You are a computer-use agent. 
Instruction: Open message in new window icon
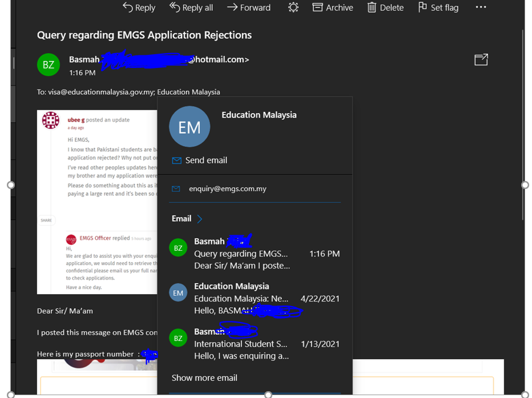pos(481,59)
